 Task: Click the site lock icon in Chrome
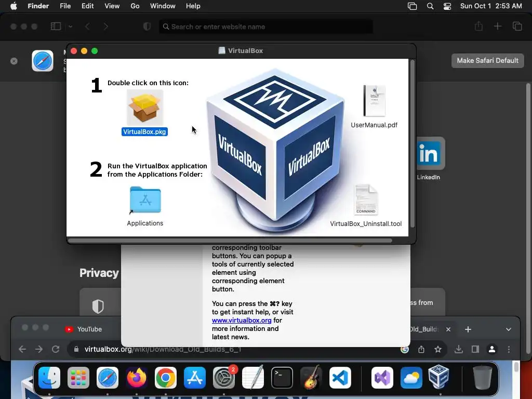(76, 349)
